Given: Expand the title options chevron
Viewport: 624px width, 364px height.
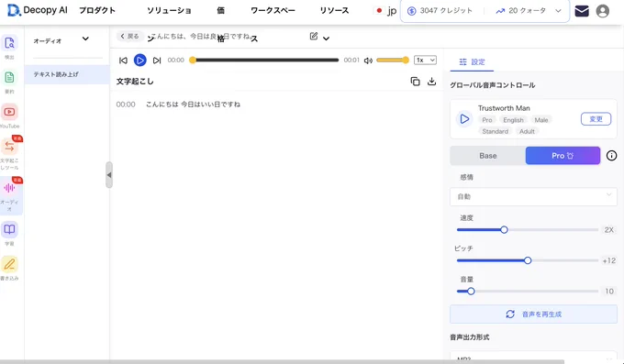Looking at the screenshot, I should 326,39.
